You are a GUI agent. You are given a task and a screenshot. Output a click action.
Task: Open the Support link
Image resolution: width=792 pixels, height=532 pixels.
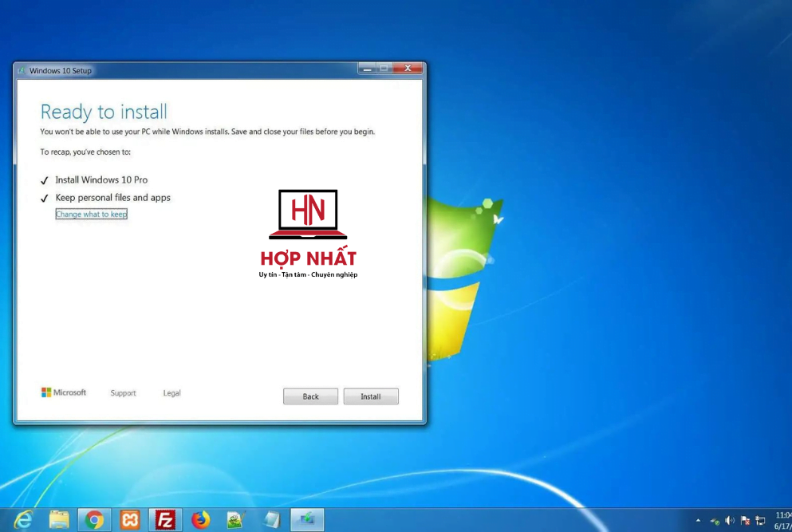pos(123,393)
